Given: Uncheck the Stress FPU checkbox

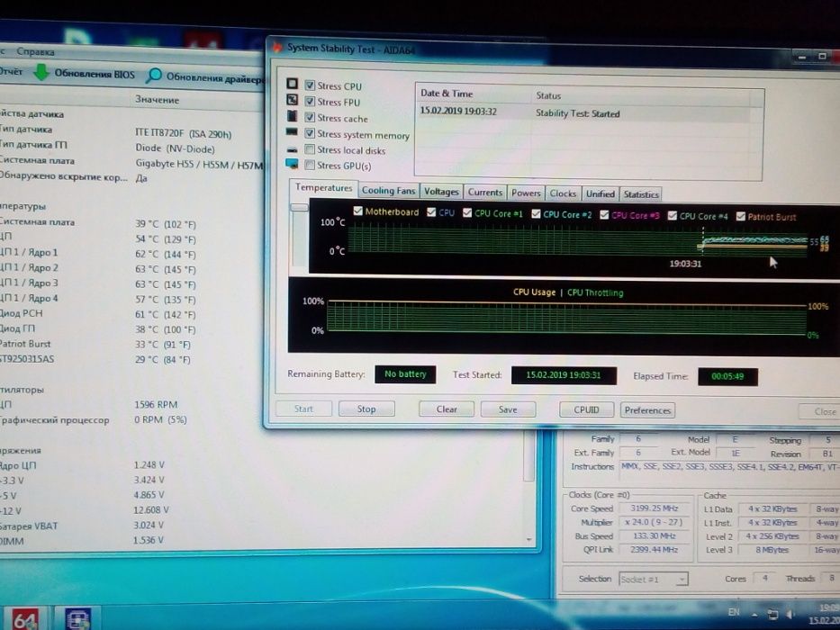Looking at the screenshot, I should click(x=310, y=101).
